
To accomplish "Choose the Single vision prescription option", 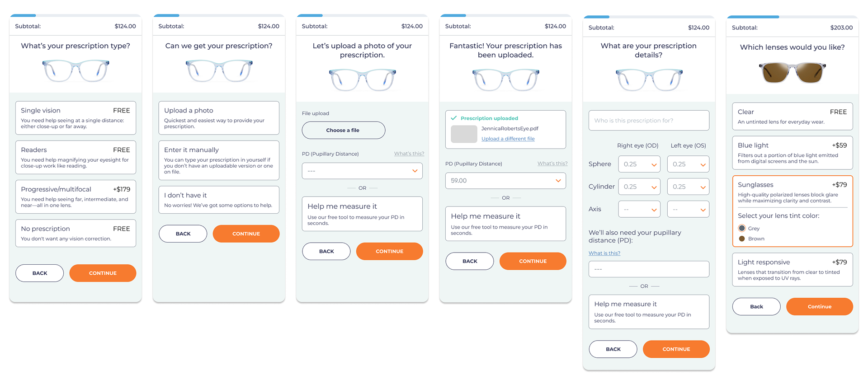I will coord(75,118).
